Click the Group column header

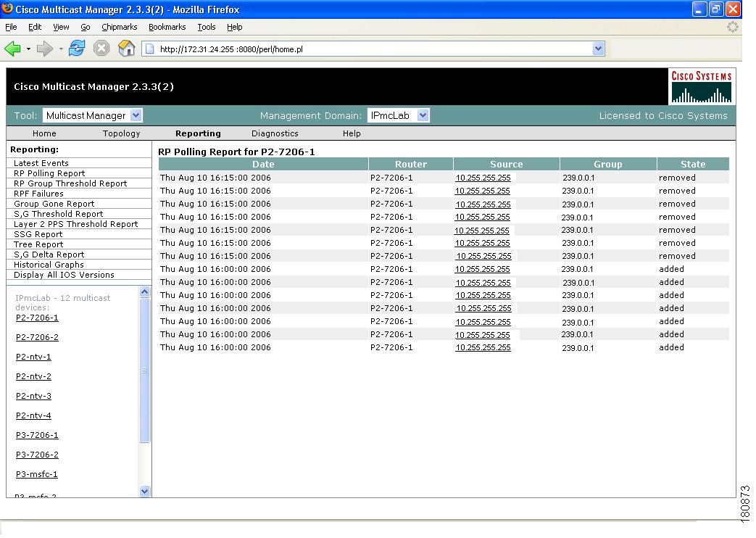(608, 164)
